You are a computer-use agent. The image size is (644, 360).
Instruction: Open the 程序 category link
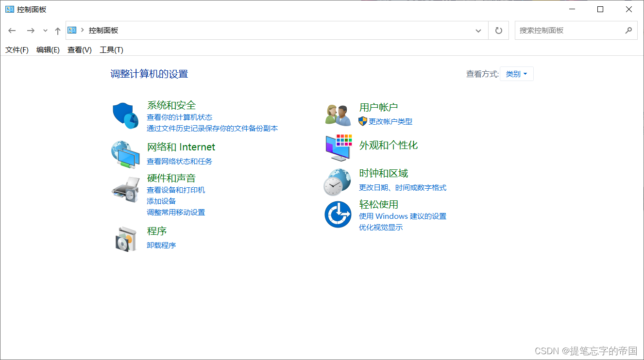point(157,231)
